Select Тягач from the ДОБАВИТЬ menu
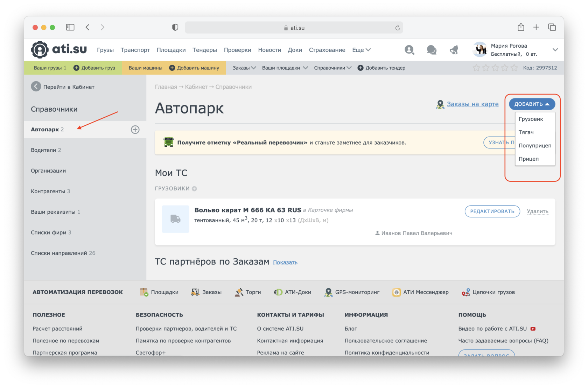This screenshot has width=588, height=388. 535,132
